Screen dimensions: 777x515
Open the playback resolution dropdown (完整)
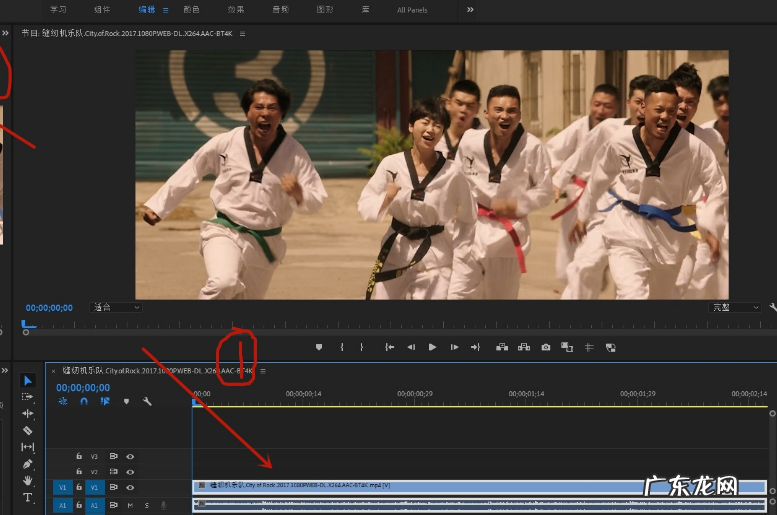point(735,307)
